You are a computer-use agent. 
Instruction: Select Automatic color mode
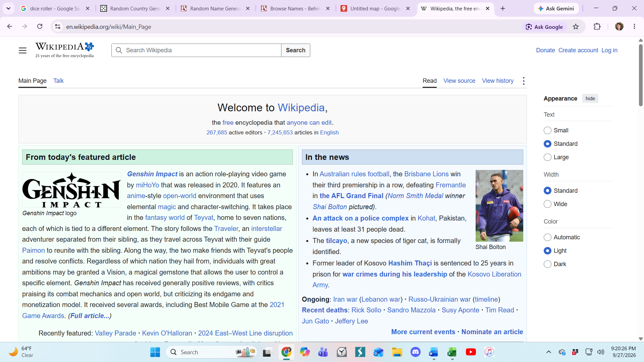[x=547, y=237]
